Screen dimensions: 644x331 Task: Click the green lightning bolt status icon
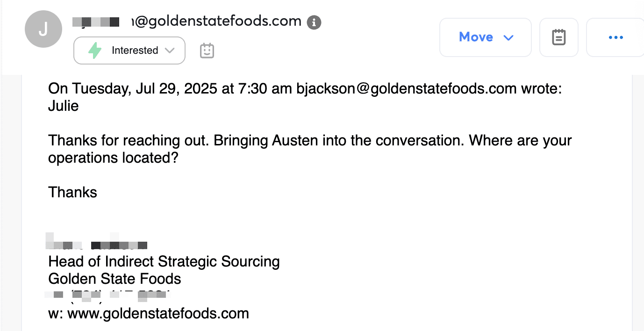[95, 50]
